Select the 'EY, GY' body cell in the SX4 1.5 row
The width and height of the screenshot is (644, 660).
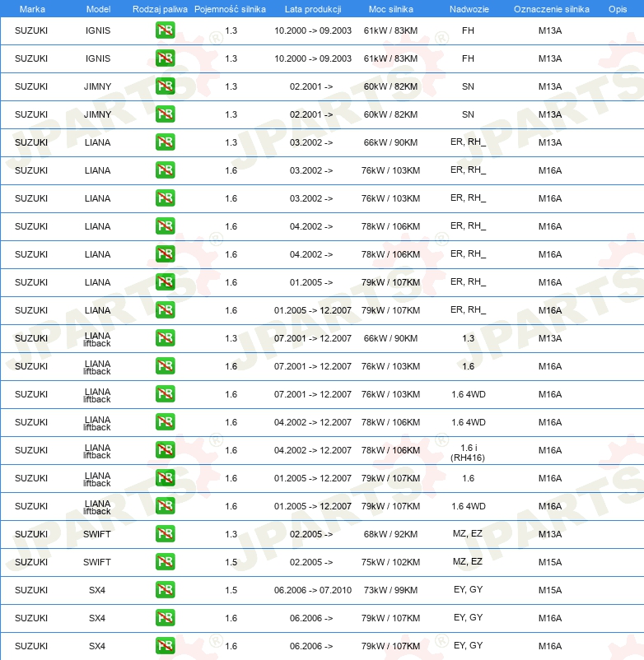coord(468,589)
